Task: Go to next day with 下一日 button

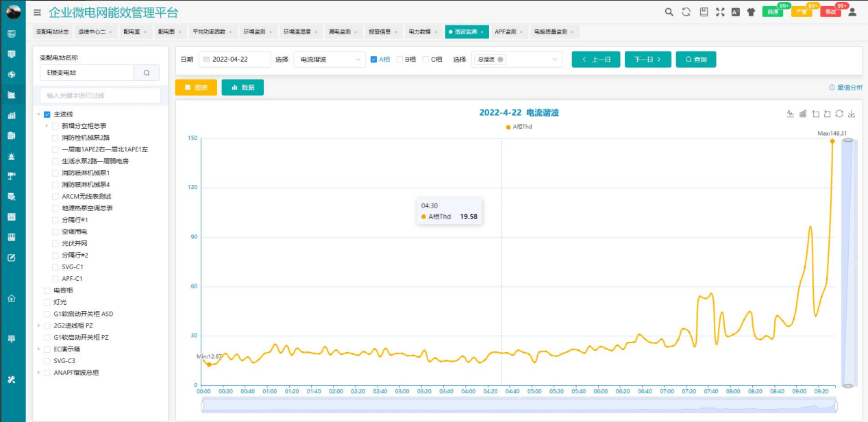Action: click(647, 60)
